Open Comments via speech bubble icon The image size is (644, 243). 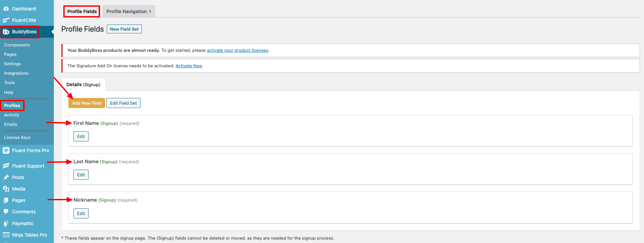(6, 212)
